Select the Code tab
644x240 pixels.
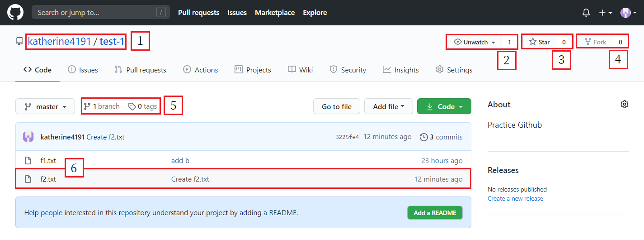coord(38,70)
